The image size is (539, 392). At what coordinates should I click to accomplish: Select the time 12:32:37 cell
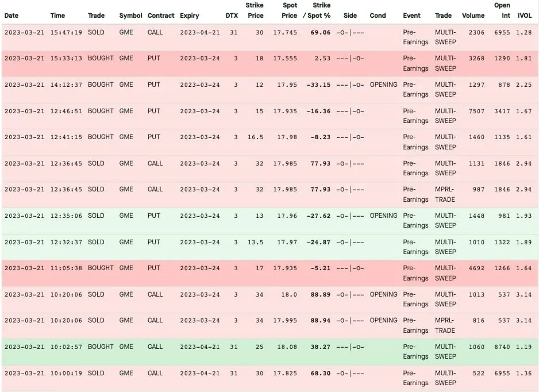66,242
